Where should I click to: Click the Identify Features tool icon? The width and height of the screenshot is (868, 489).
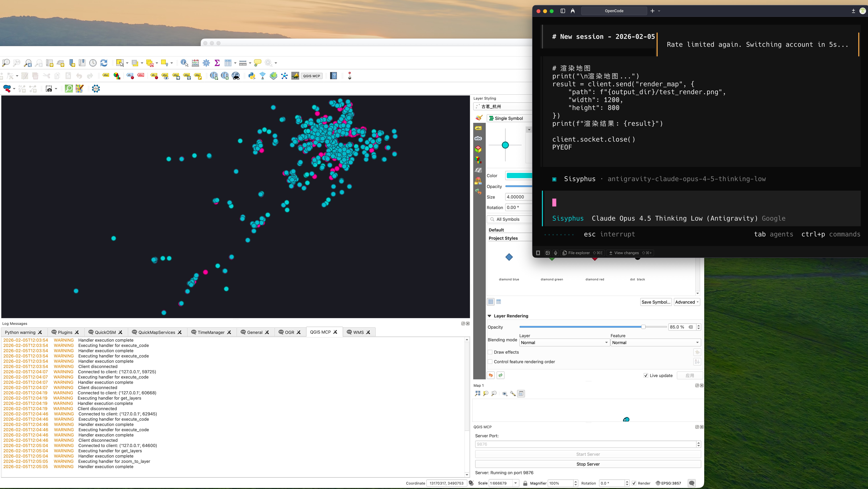pos(184,63)
